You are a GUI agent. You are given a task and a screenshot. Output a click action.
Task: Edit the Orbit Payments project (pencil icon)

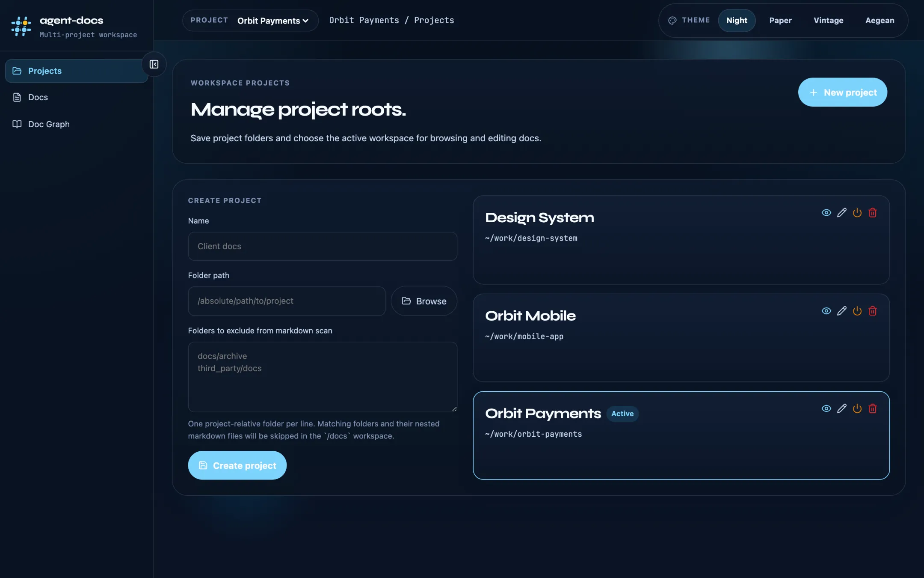(842, 408)
